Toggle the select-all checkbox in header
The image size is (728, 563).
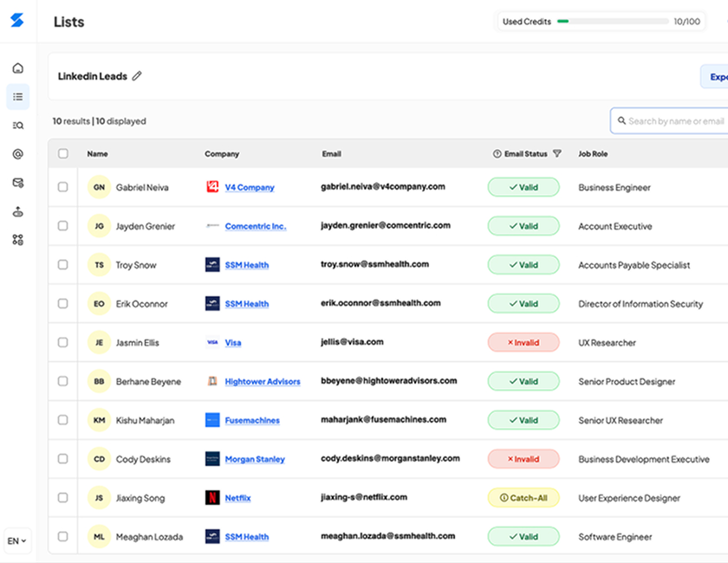point(62,154)
